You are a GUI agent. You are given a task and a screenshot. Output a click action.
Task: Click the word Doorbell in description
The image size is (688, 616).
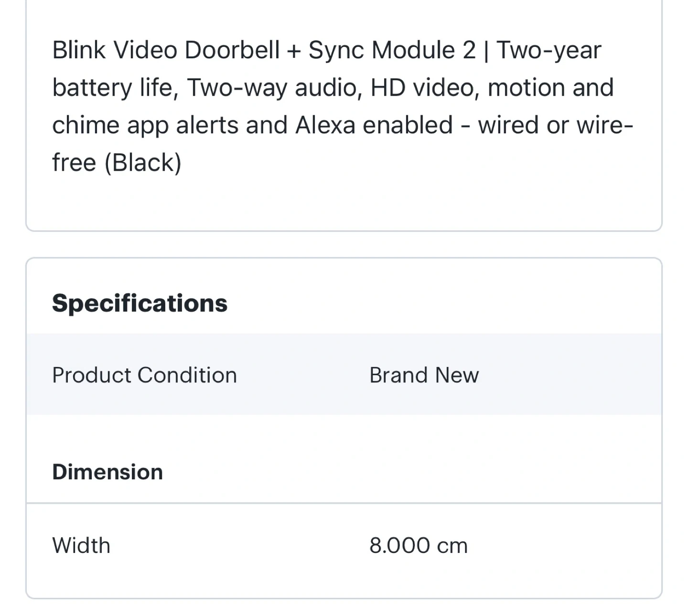pyautogui.click(x=232, y=50)
